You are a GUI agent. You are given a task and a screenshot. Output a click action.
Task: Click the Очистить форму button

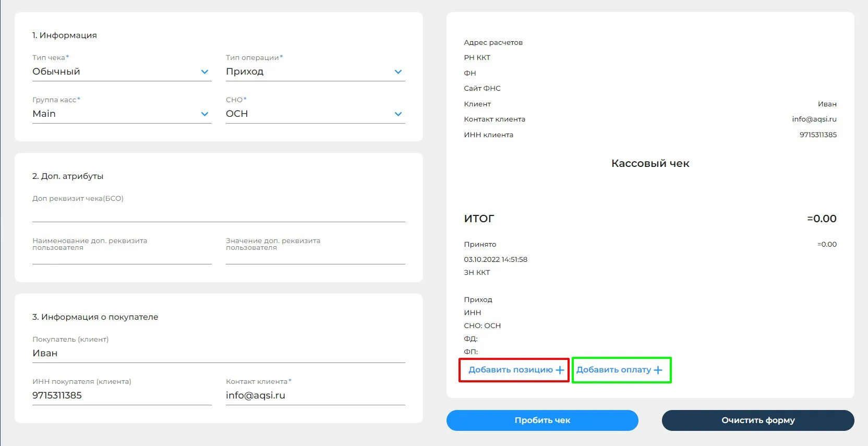(758, 420)
